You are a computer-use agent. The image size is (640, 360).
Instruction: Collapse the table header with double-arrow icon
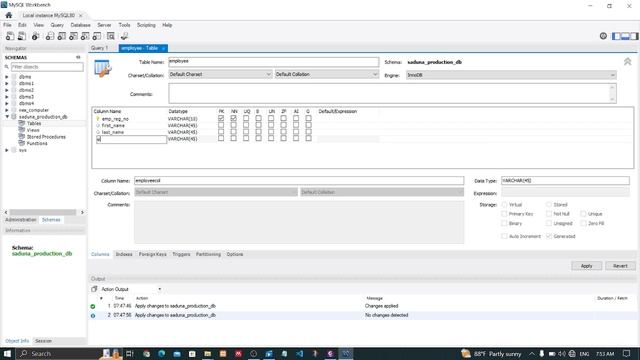(627, 62)
